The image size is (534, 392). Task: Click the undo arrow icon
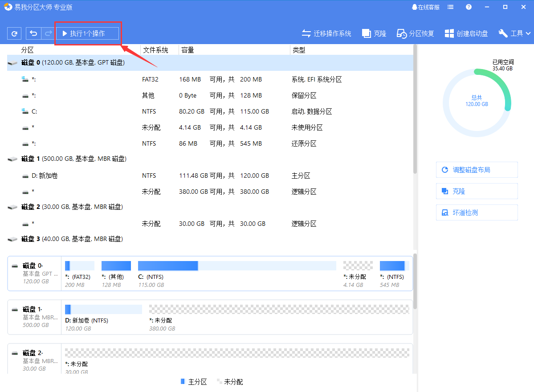[33, 33]
